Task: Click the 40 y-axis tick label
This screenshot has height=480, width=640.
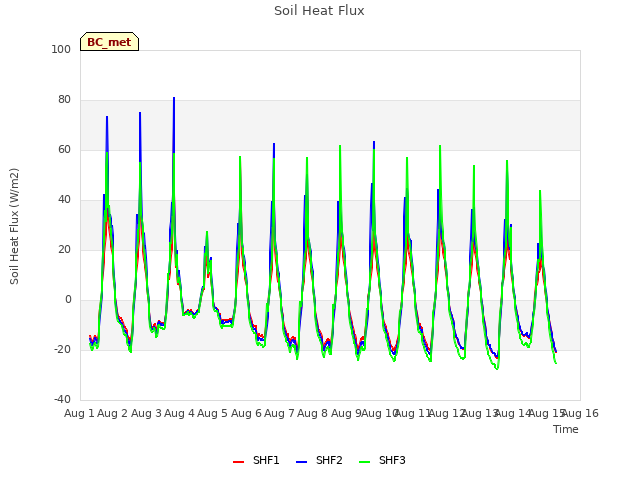Action: click(64, 200)
